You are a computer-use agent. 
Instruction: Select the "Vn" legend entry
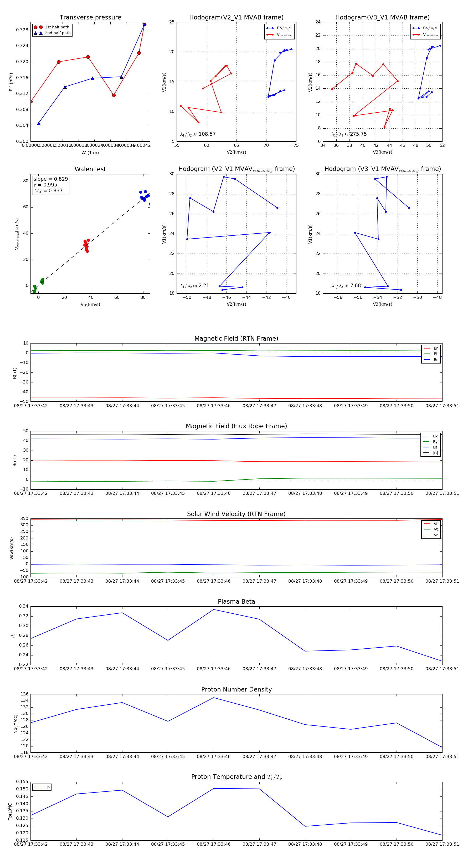431,535
